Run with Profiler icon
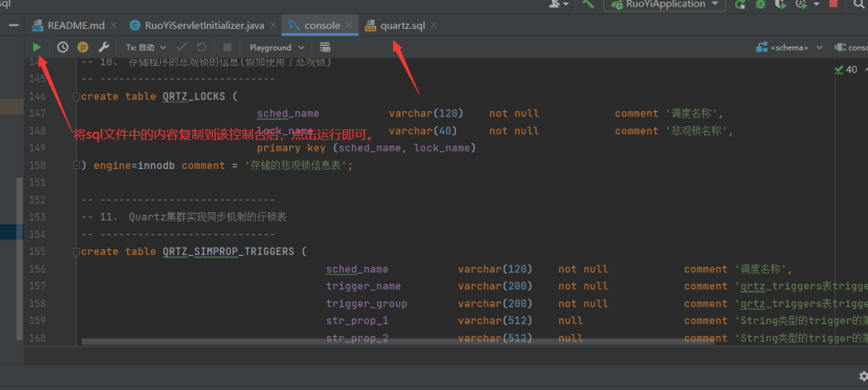 800,5
